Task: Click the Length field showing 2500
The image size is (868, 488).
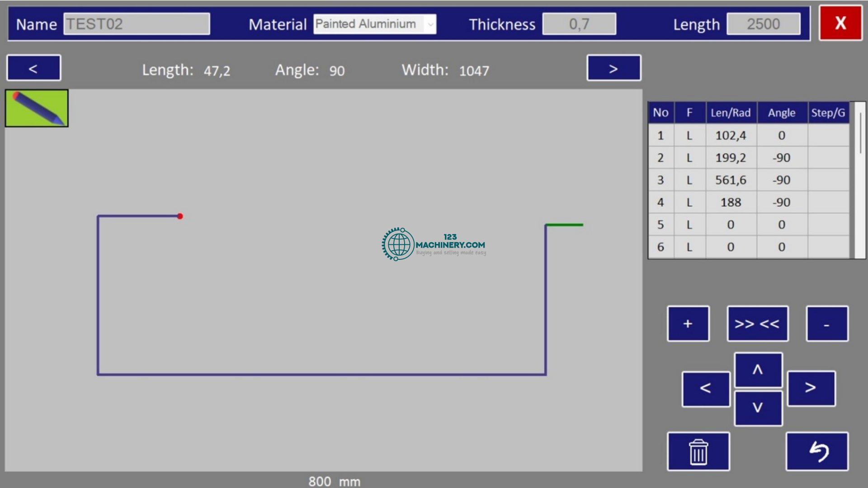Action: [x=763, y=24]
